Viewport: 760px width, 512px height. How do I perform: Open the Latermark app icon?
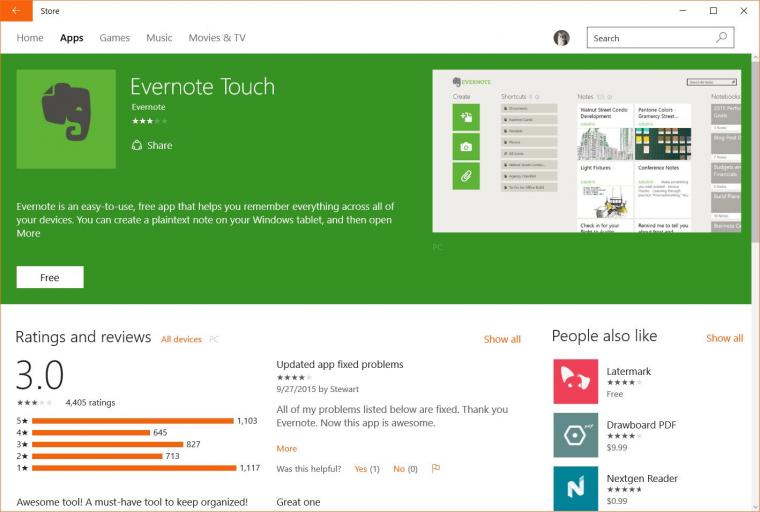point(575,381)
